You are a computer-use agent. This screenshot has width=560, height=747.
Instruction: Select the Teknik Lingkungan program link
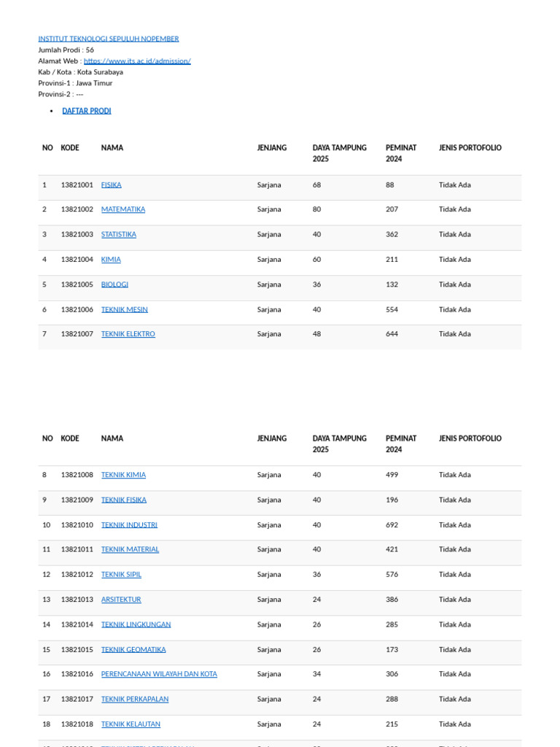(x=136, y=624)
